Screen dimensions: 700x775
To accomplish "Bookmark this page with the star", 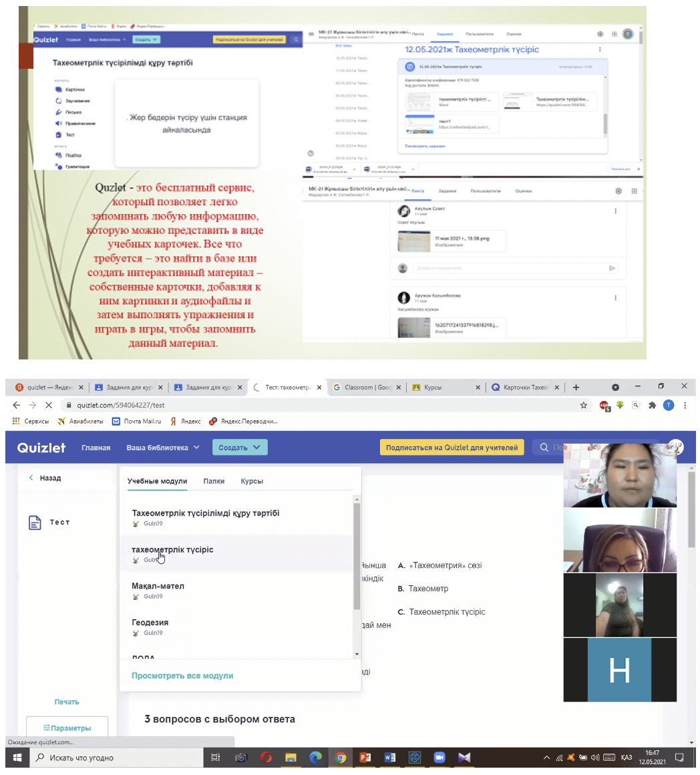I will click(x=583, y=406).
